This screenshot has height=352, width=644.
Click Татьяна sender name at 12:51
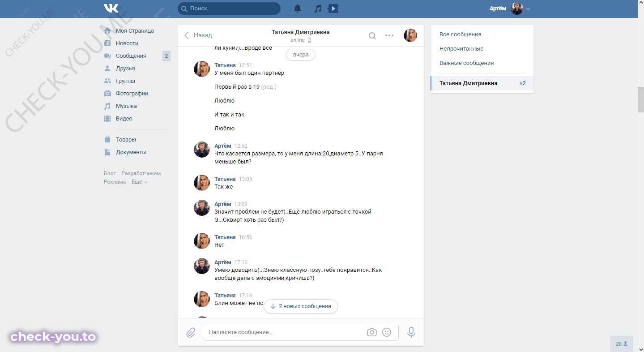(225, 65)
